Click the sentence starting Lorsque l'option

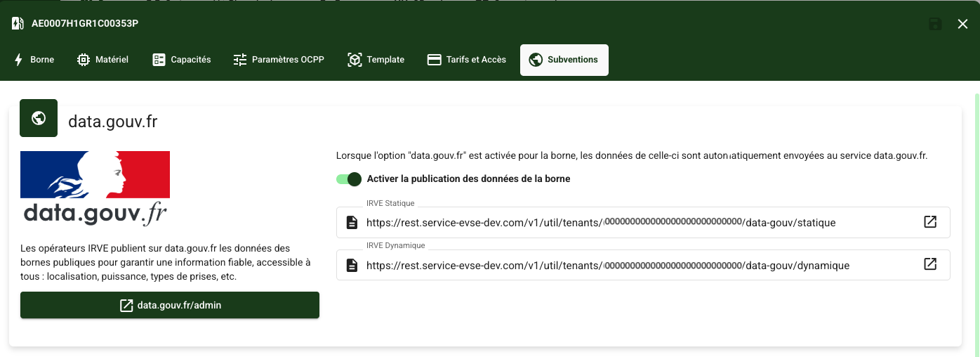pos(632,155)
